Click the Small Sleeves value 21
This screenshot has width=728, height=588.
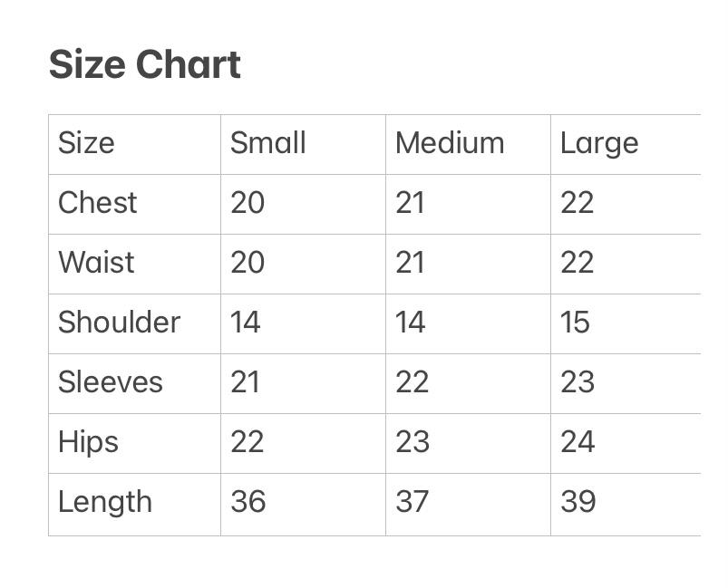tap(245, 382)
